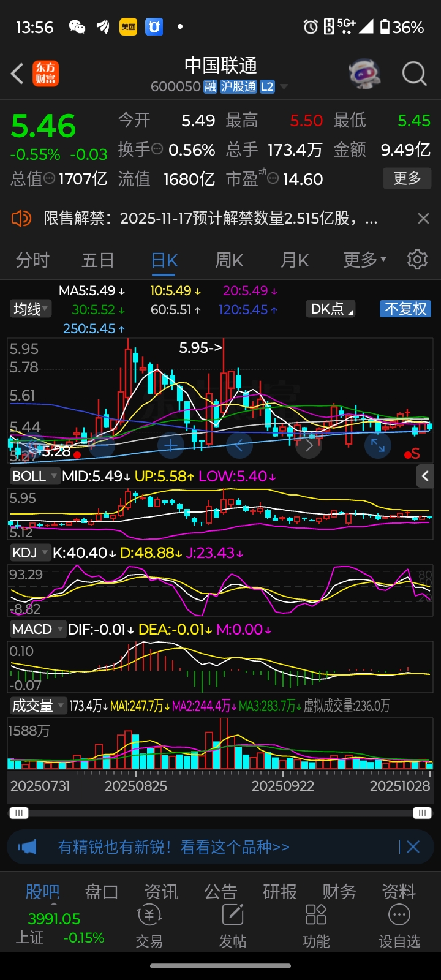This screenshot has width=441, height=980.
Task: Expand the 更多 chart period dropdown
Action: (365, 260)
